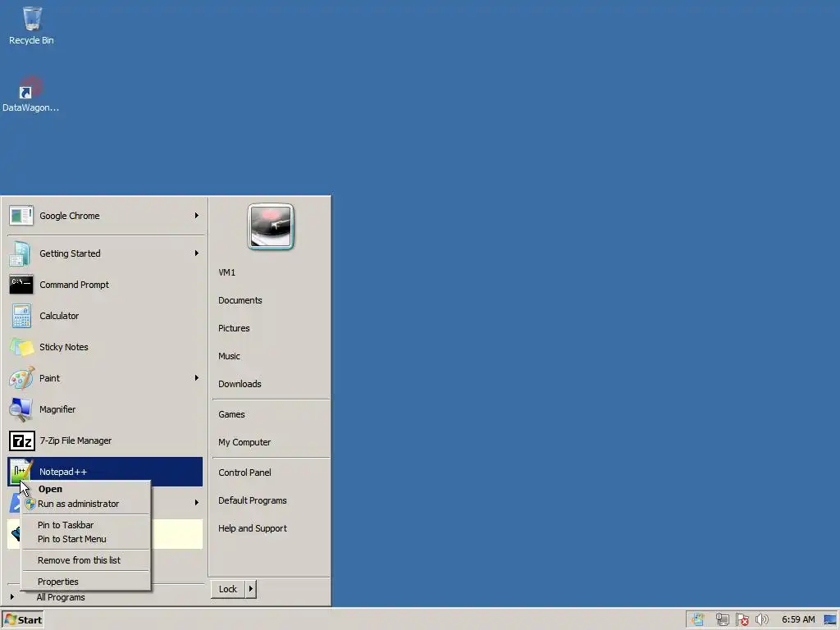Open Documents from Start menu
This screenshot has width=840, height=630.
[240, 300]
